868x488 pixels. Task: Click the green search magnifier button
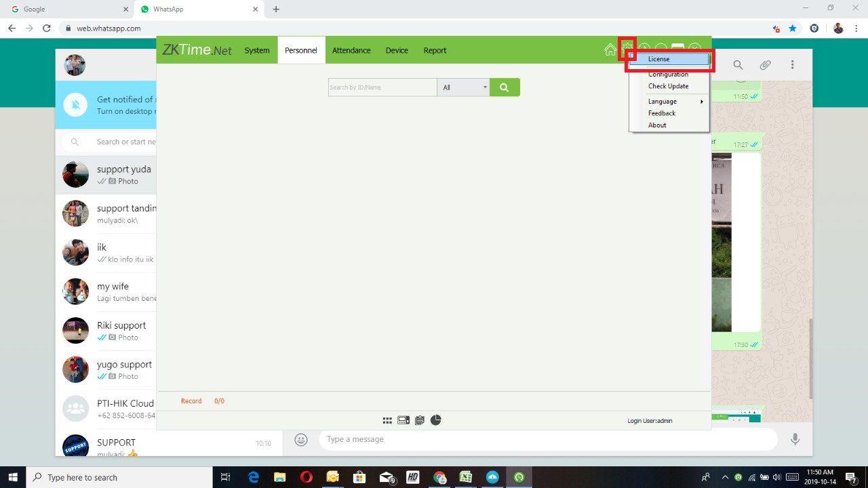tap(505, 87)
